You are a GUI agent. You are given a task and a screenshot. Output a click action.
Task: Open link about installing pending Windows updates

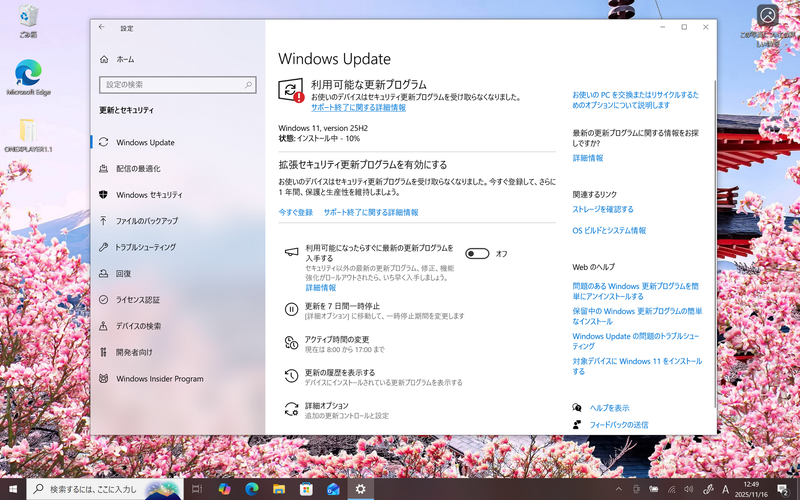coord(637,316)
